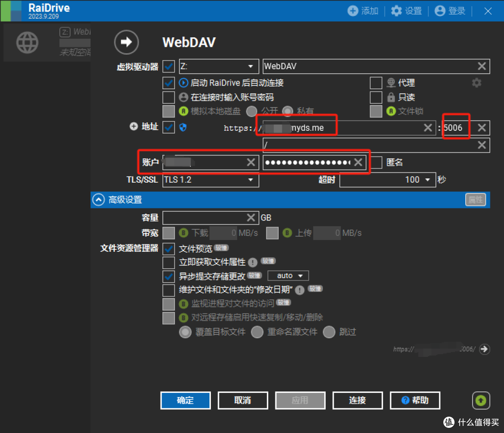The width and height of the screenshot is (504, 433).
Task: Click the globe icon in left sidebar
Action: (27, 42)
